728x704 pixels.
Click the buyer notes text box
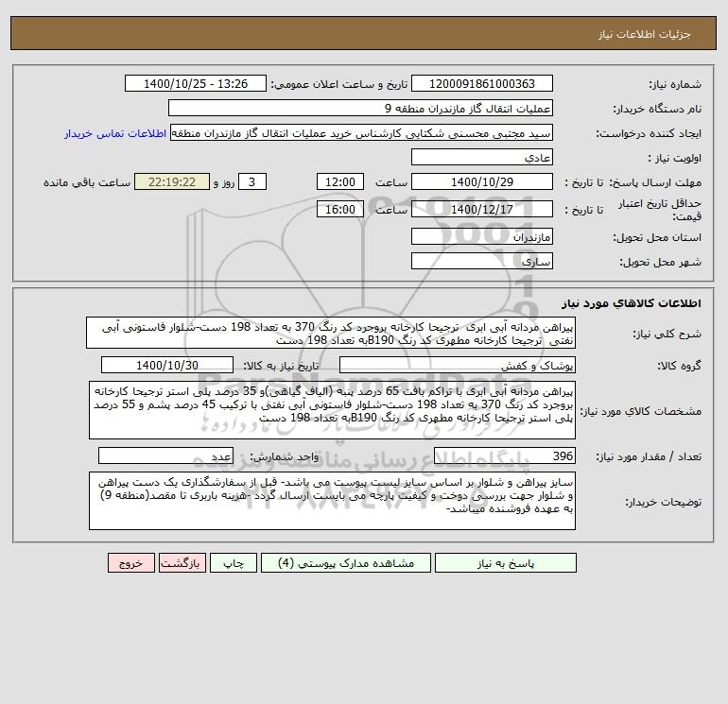[x=332, y=501]
